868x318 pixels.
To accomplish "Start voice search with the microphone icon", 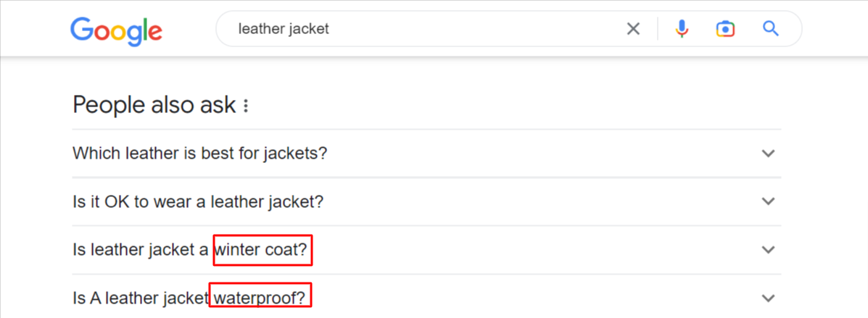I will pyautogui.click(x=682, y=29).
